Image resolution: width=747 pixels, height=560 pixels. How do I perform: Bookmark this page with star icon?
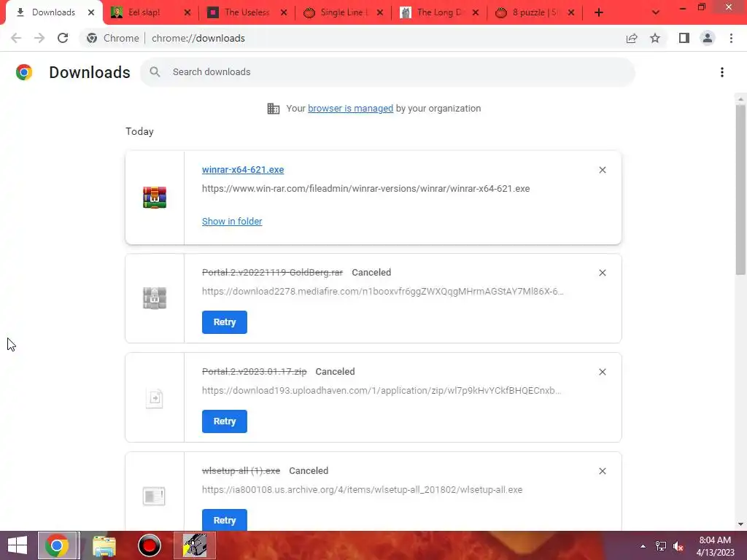(x=655, y=38)
